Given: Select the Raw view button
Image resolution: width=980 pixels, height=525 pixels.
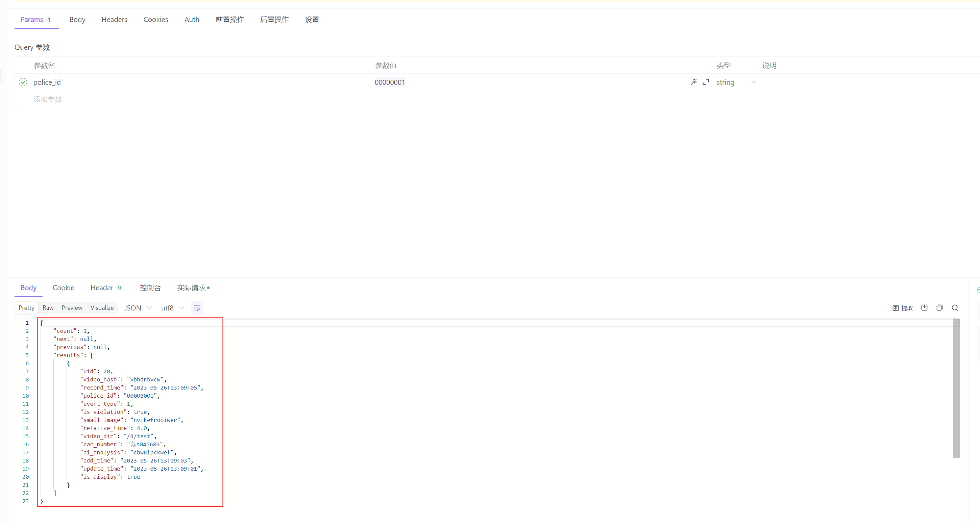Looking at the screenshot, I should coord(48,307).
